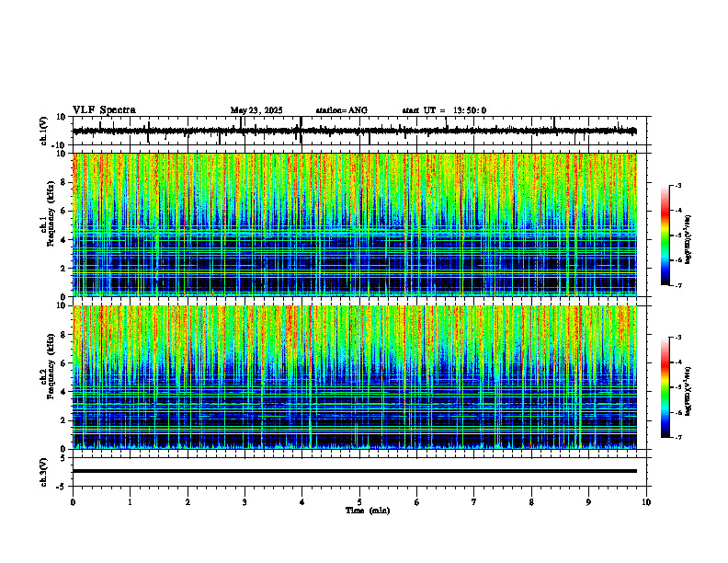This screenshot has height=563, width=728.
Task: Click the "station= ANG" header label
Action: click(341, 110)
